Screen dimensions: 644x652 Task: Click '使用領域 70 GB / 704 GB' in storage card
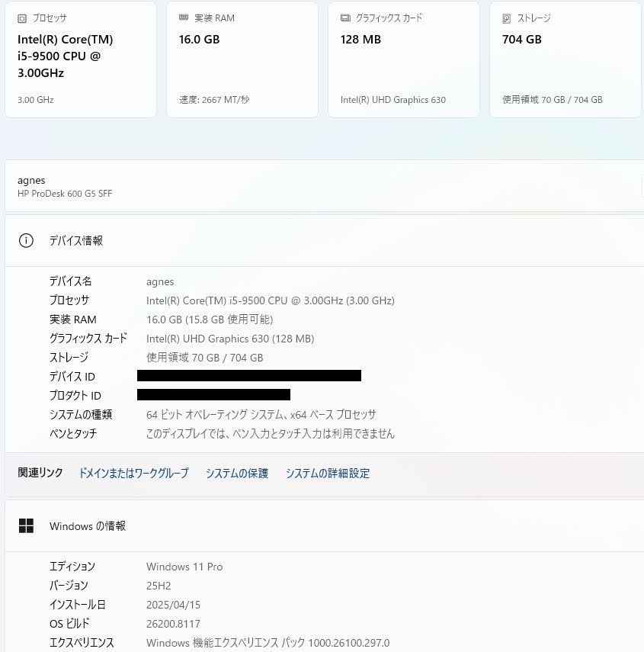(553, 100)
